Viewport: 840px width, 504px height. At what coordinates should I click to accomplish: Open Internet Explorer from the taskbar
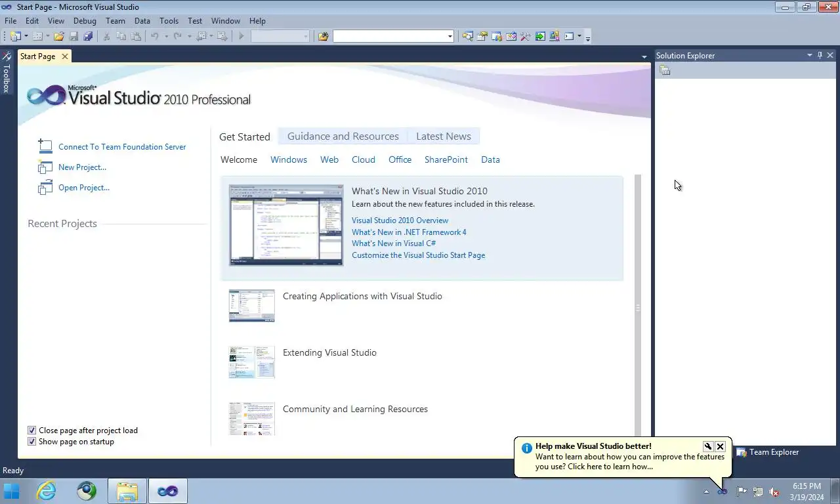coord(46,491)
